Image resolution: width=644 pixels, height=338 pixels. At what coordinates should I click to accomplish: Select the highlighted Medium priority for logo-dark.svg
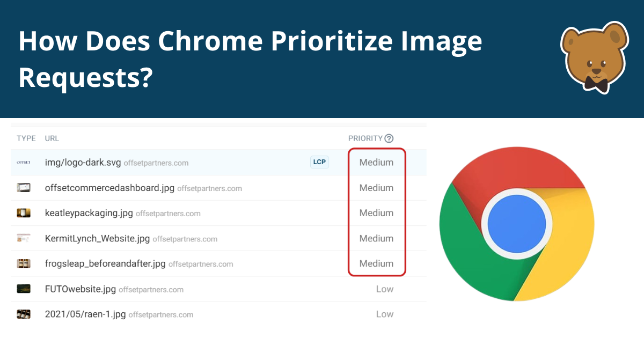pos(377,162)
